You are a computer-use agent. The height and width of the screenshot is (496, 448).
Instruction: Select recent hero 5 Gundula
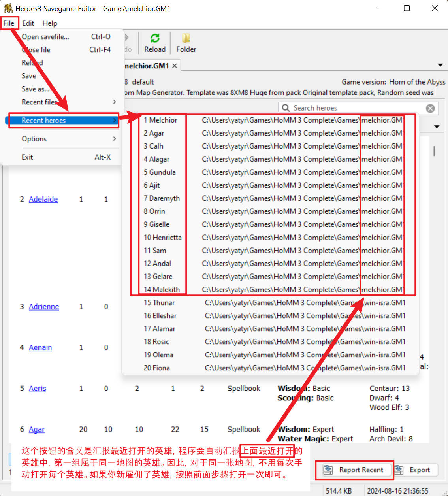[270, 172]
